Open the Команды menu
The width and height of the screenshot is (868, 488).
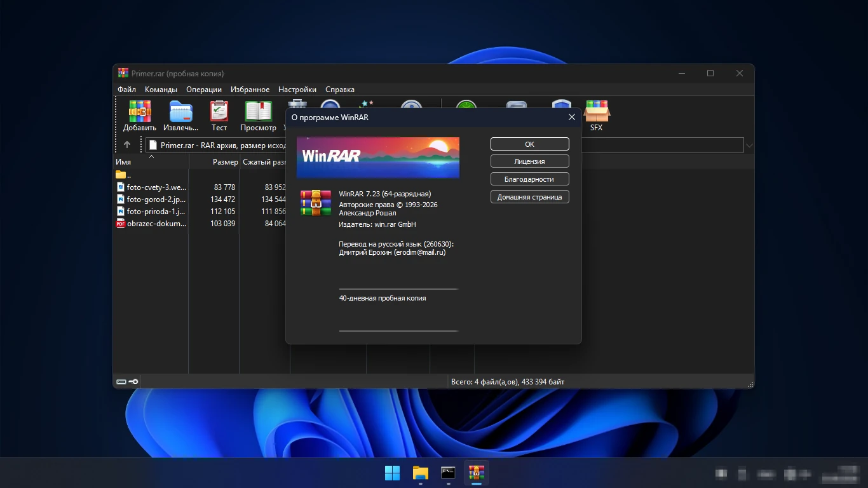tap(161, 90)
